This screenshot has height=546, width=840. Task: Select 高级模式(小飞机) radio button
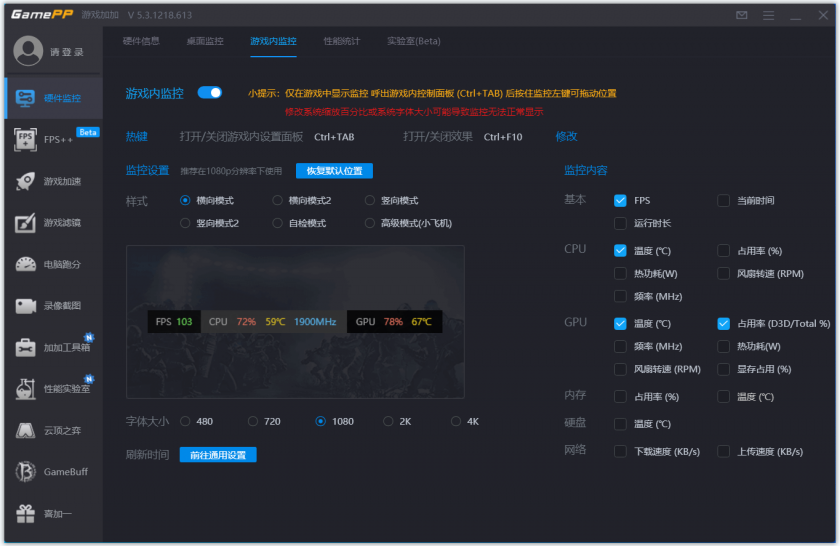tap(370, 223)
